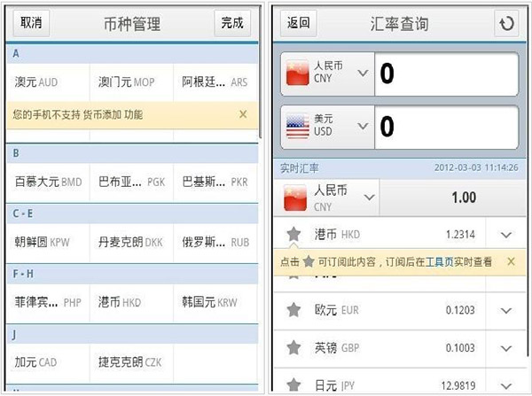532x396 pixels.
Task: Open the 美元 USD currency dropdown
Action: pos(328,127)
